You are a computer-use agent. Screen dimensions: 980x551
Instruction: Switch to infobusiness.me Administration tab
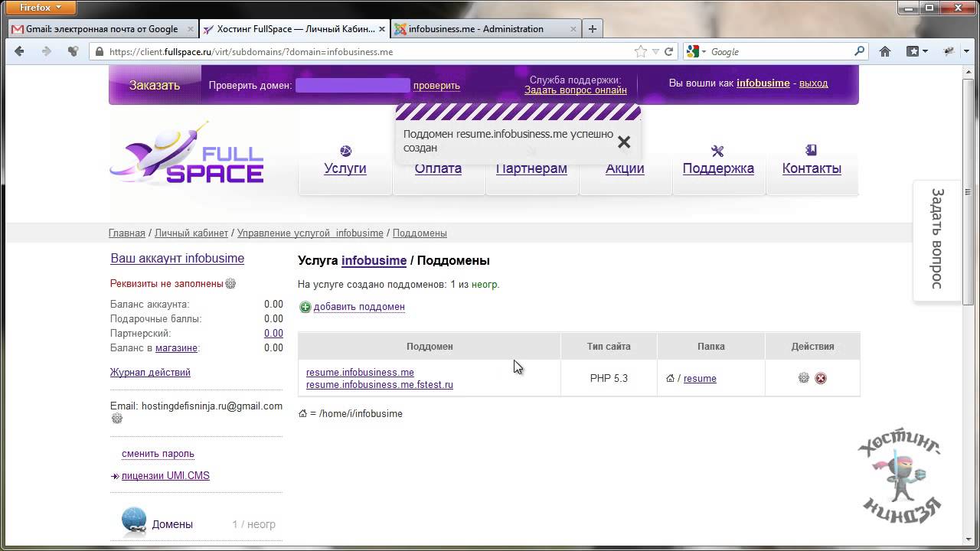pos(485,29)
